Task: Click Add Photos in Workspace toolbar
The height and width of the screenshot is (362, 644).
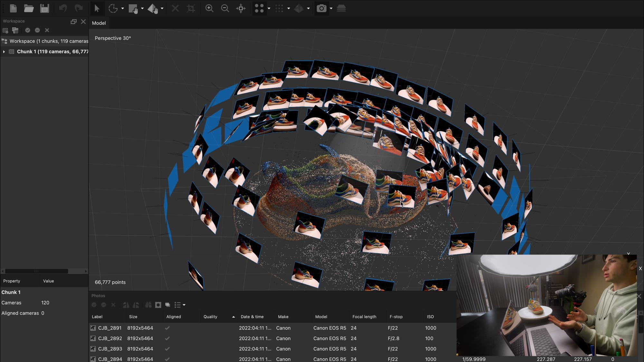Action: click(x=15, y=30)
